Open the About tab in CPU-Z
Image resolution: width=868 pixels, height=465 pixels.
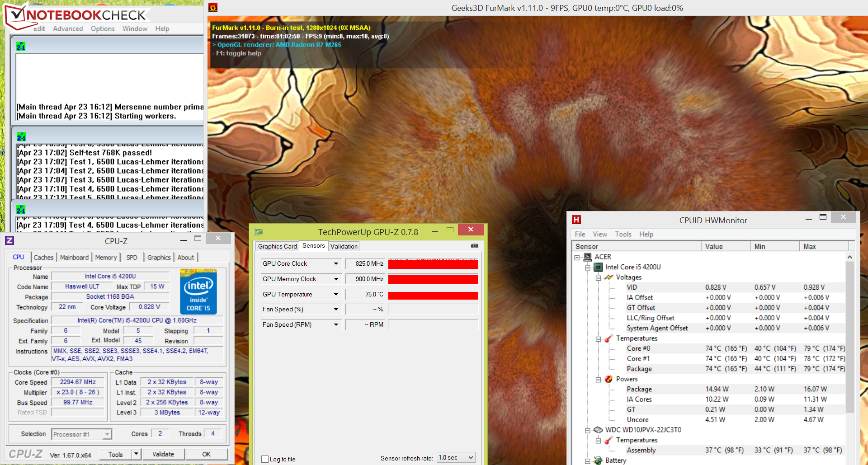(185, 257)
